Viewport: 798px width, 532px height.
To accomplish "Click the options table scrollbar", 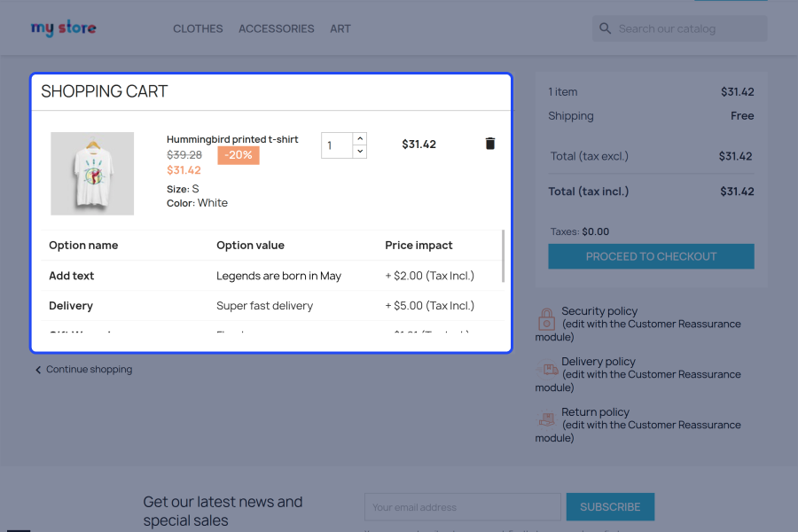I will click(x=503, y=255).
